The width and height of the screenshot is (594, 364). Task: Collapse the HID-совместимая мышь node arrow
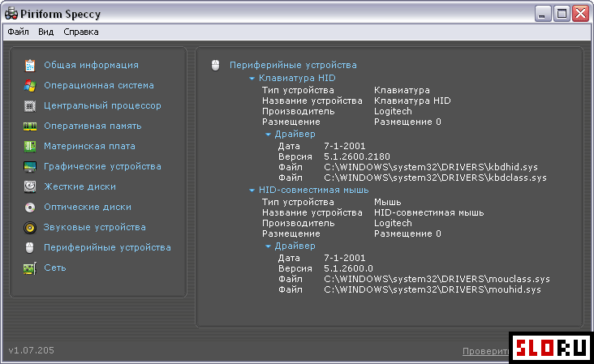pyautogui.click(x=252, y=191)
